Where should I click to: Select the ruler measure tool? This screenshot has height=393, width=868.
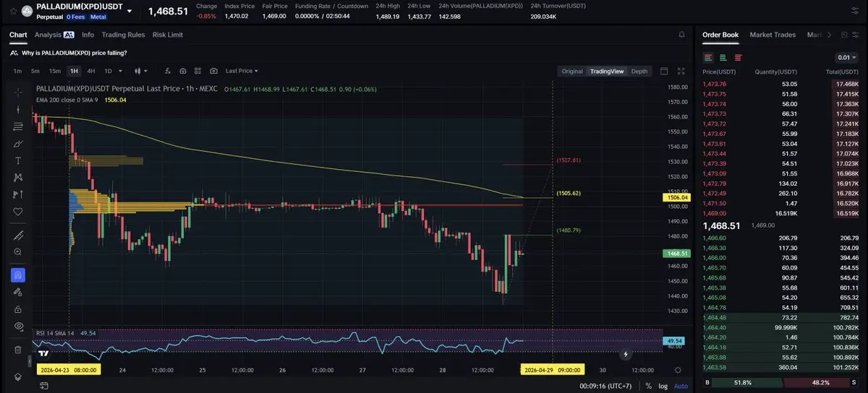pyautogui.click(x=18, y=236)
